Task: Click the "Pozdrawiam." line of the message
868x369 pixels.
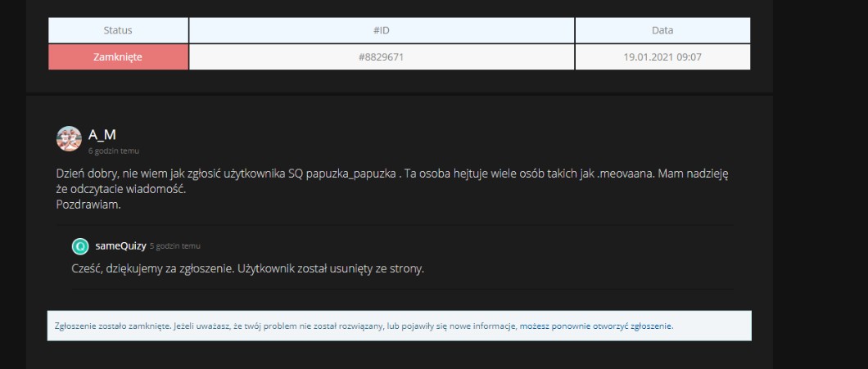Action: (x=88, y=205)
